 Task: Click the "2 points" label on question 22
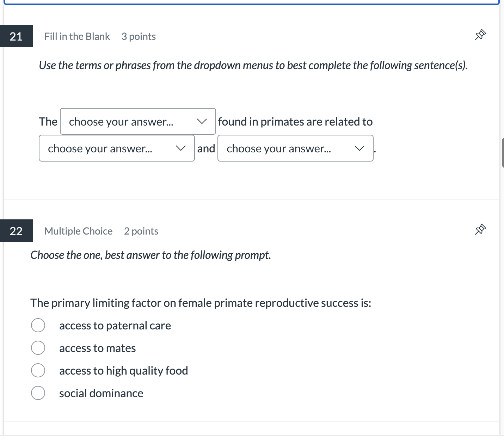141,231
